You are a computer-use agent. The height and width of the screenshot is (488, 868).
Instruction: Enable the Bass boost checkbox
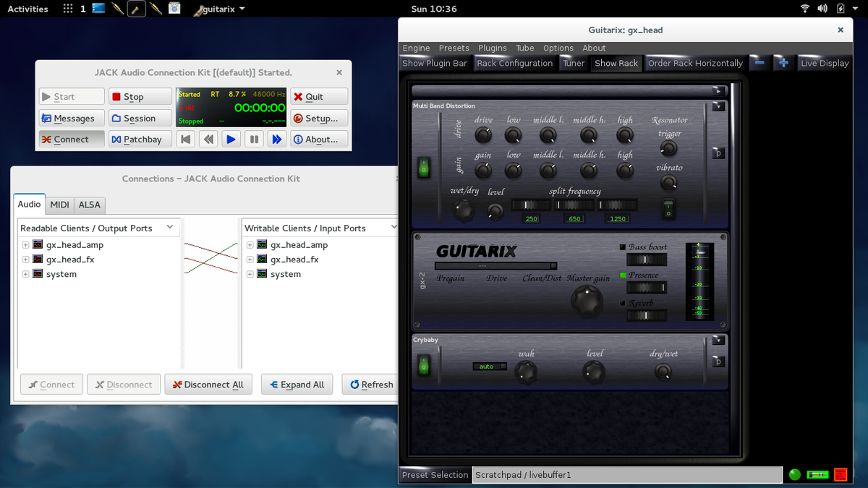(x=623, y=247)
